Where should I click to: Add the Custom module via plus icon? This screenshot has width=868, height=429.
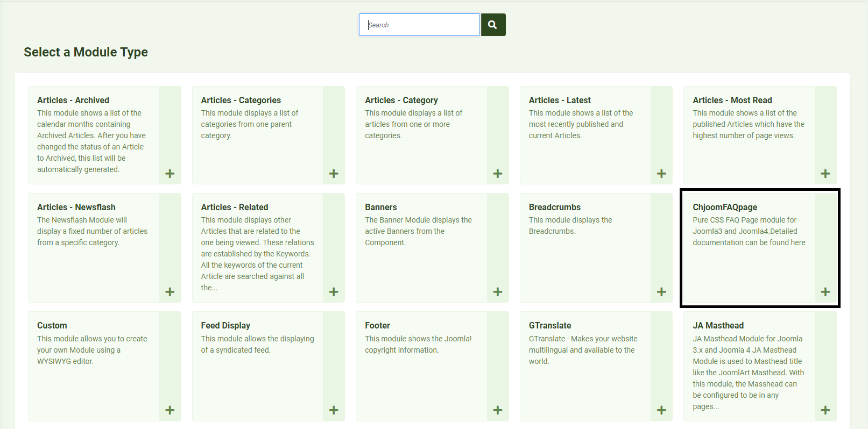(170, 410)
